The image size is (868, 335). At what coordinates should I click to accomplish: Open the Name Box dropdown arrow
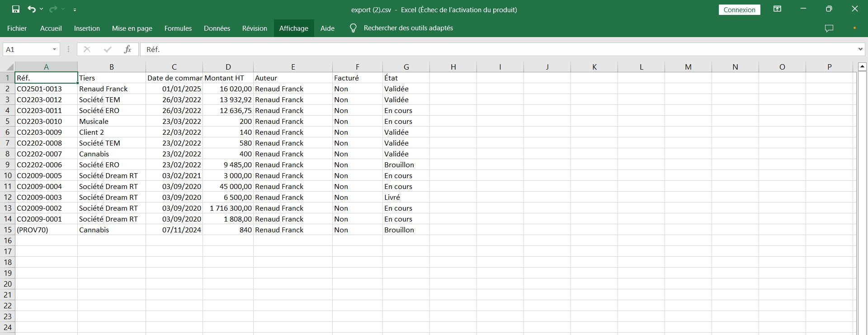tap(54, 49)
